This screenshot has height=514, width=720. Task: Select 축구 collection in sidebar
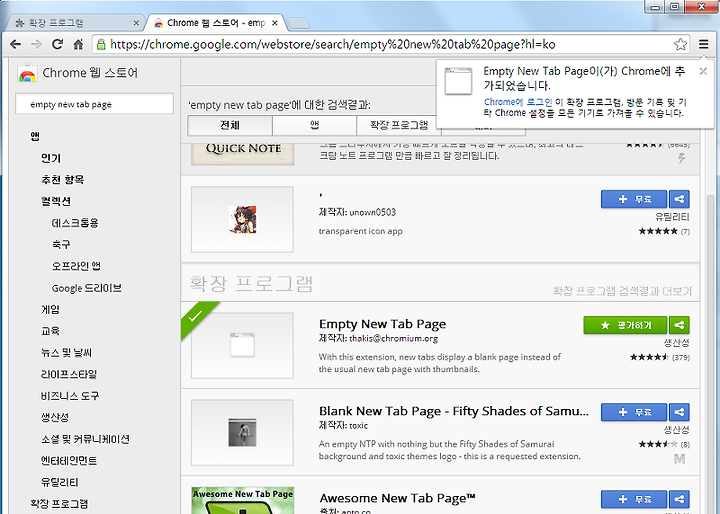(61, 244)
